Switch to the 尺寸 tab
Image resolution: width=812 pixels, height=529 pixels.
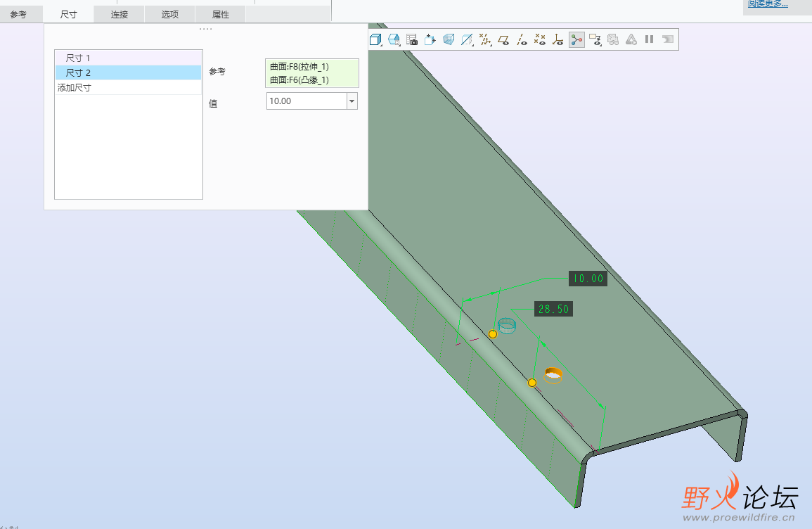(68, 15)
